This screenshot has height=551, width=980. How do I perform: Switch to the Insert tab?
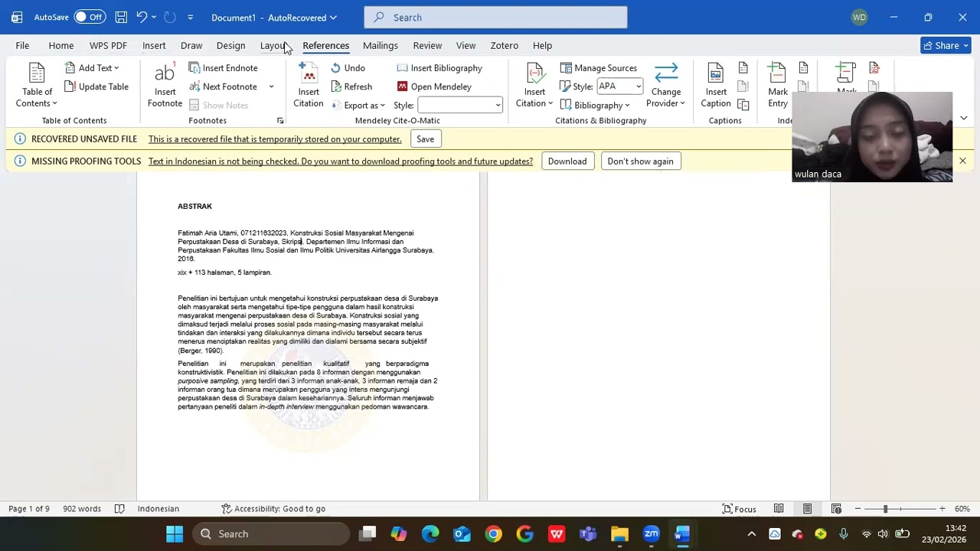pos(154,45)
